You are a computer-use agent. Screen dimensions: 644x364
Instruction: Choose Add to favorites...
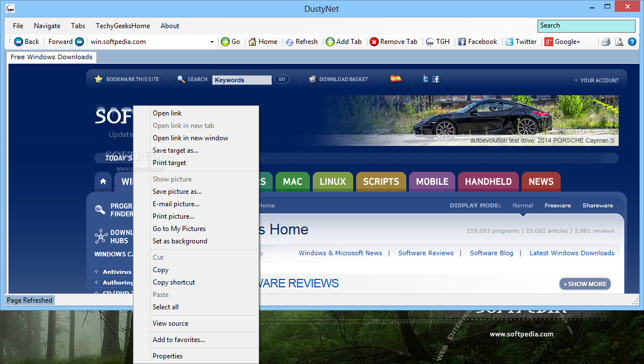click(196, 340)
